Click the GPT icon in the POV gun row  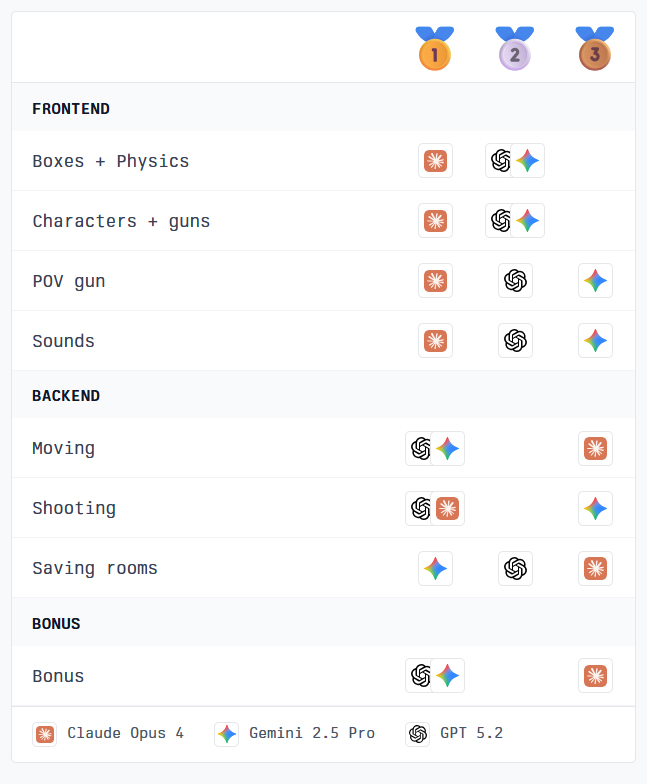click(515, 281)
